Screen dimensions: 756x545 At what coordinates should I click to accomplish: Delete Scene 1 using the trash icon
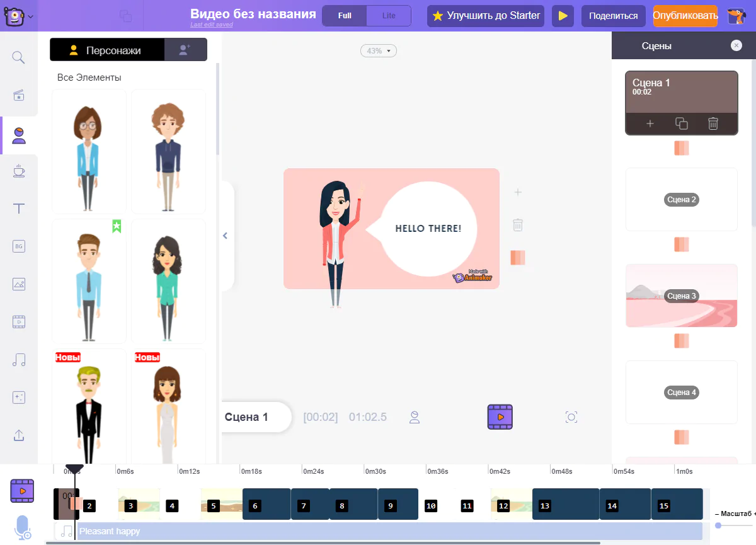(713, 123)
